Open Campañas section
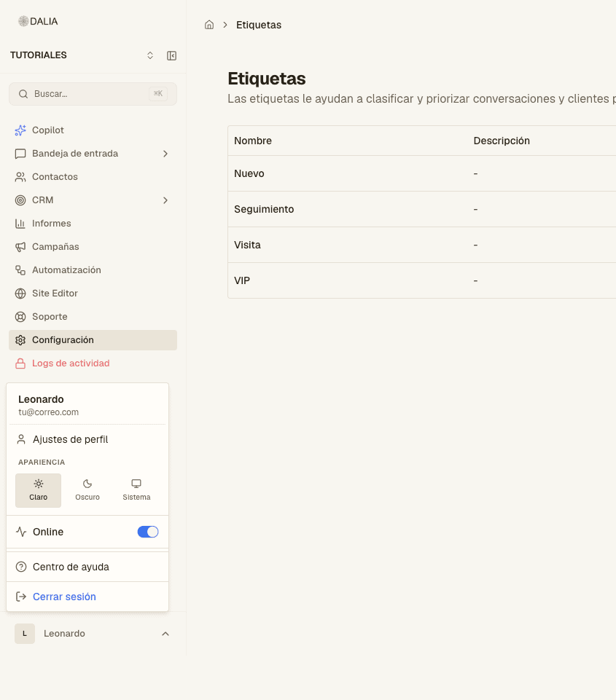 pos(55,247)
